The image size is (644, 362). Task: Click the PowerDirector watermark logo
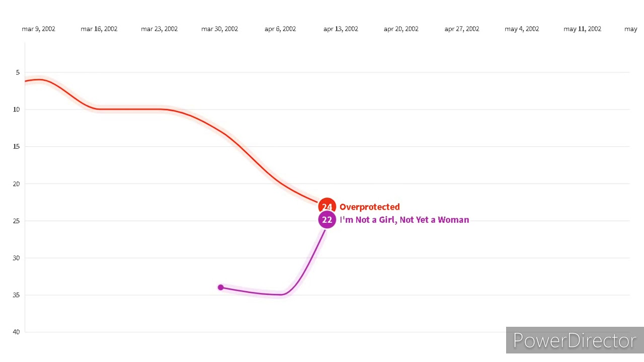575,340
